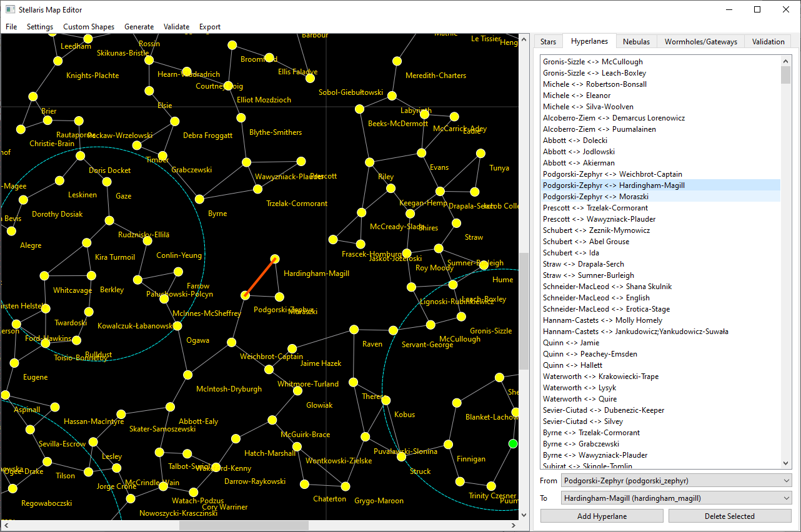The height and width of the screenshot is (532, 801).
Task: Select the Whitcavage star node
Action: click(44, 275)
